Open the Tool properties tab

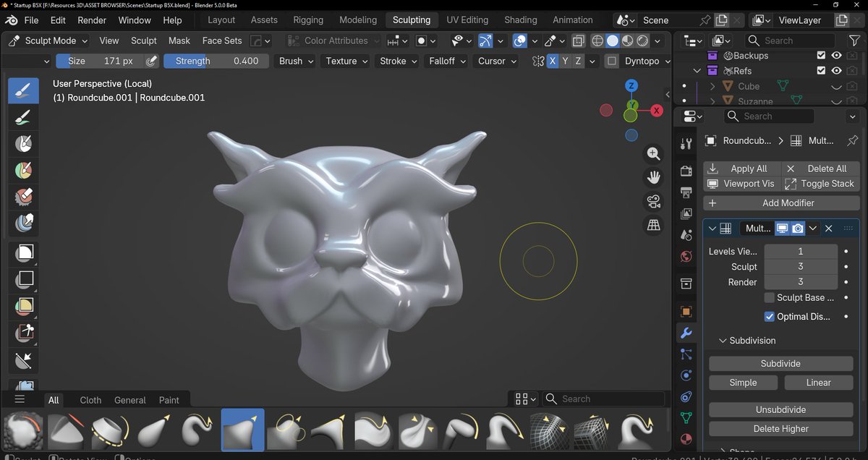coord(686,145)
